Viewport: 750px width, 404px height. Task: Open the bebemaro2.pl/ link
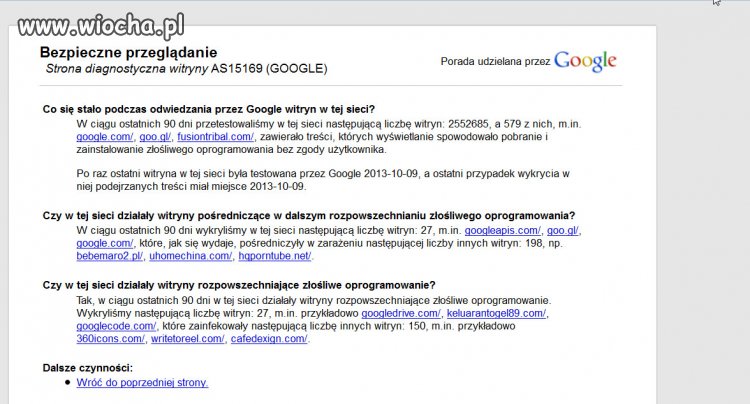coord(110,256)
